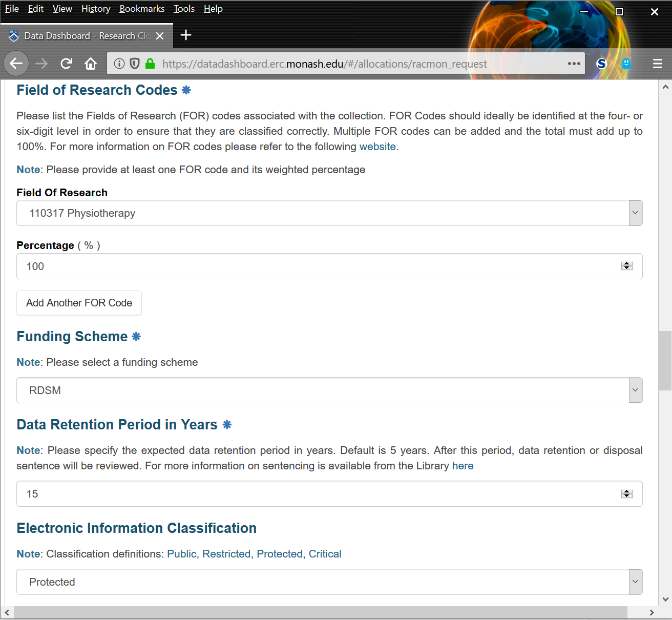Reload the current page
Image resolution: width=672 pixels, height=620 pixels.
(66, 64)
